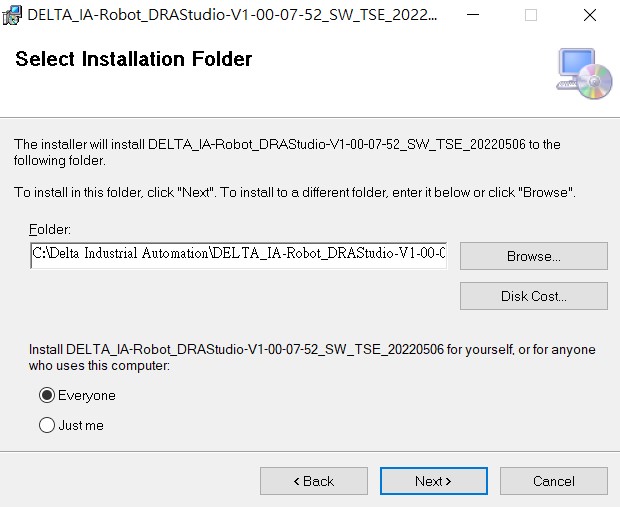Focus the Folder path input field
The height and width of the screenshot is (507, 620).
(x=238, y=255)
